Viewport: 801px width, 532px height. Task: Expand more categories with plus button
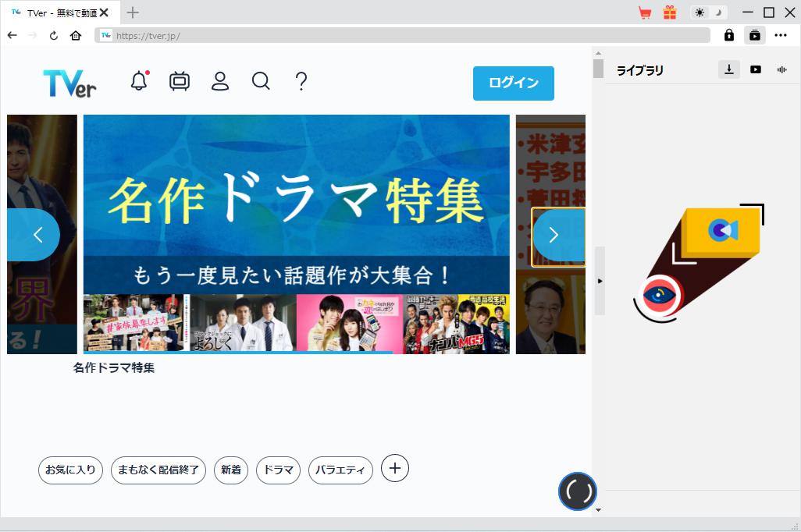395,468
